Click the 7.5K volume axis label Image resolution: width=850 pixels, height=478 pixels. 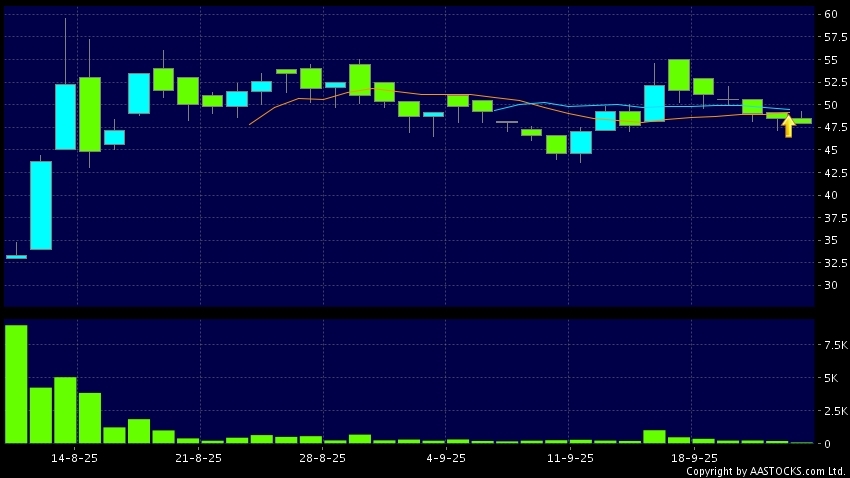tap(835, 345)
